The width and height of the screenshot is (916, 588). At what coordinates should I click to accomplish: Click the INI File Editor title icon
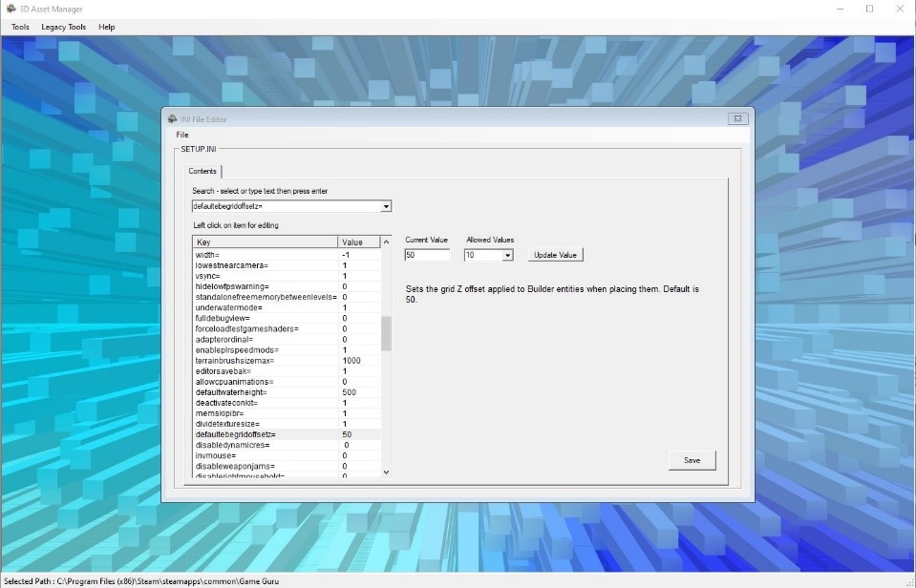tap(173, 118)
